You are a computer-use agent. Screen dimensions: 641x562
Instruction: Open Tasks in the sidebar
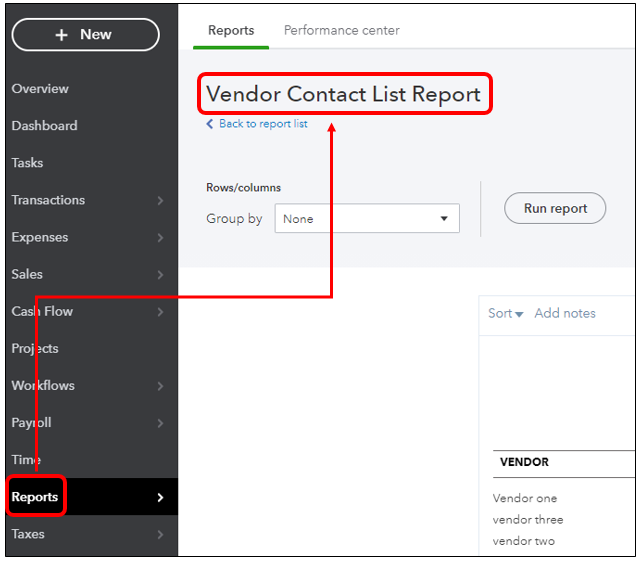pyautogui.click(x=27, y=163)
